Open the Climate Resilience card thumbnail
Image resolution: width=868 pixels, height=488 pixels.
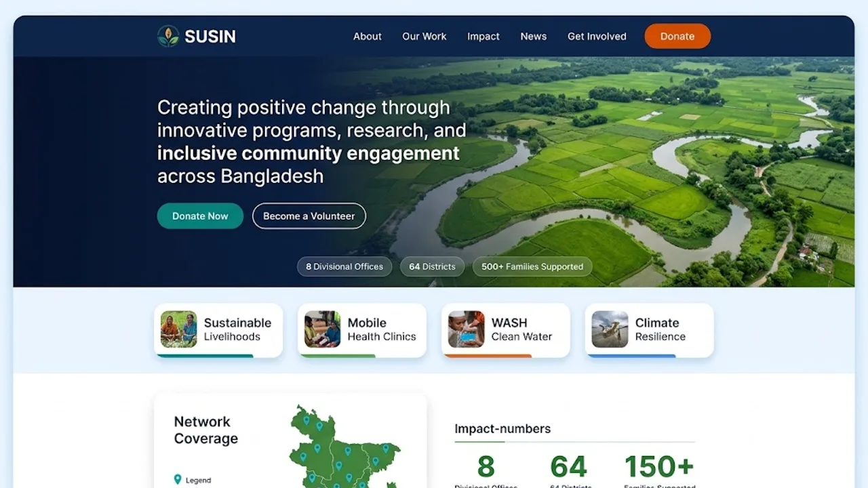click(610, 329)
